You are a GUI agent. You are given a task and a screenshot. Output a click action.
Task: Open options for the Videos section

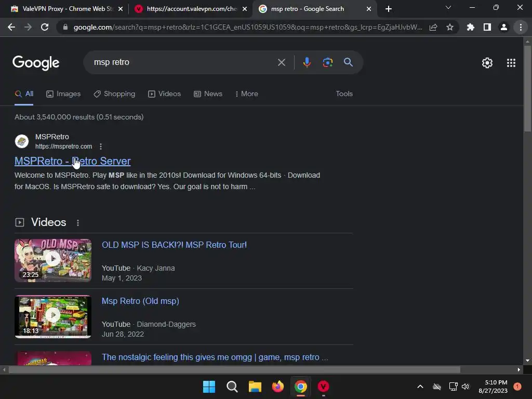click(78, 222)
